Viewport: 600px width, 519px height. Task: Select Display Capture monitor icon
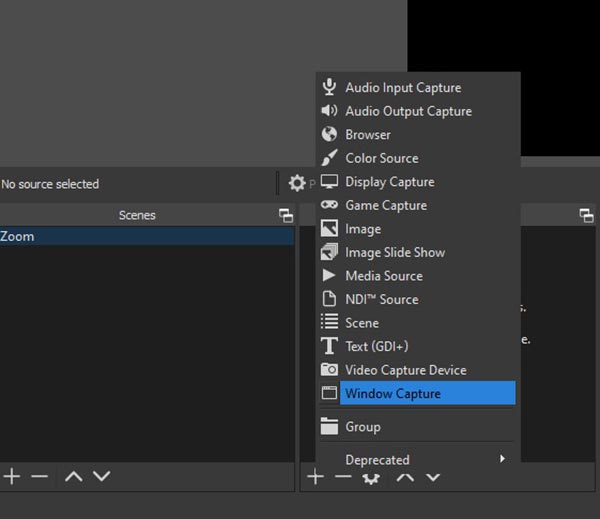[329, 182]
